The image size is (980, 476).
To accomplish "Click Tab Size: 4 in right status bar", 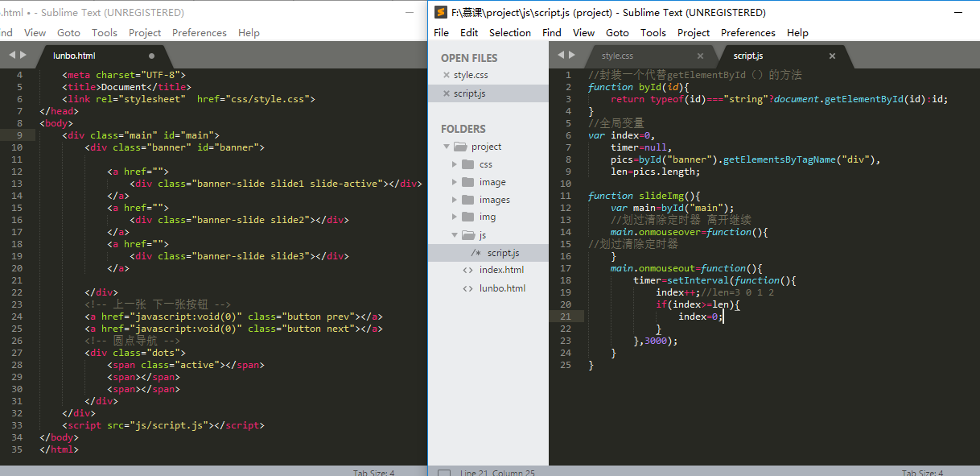I will [x=922, y=473].
